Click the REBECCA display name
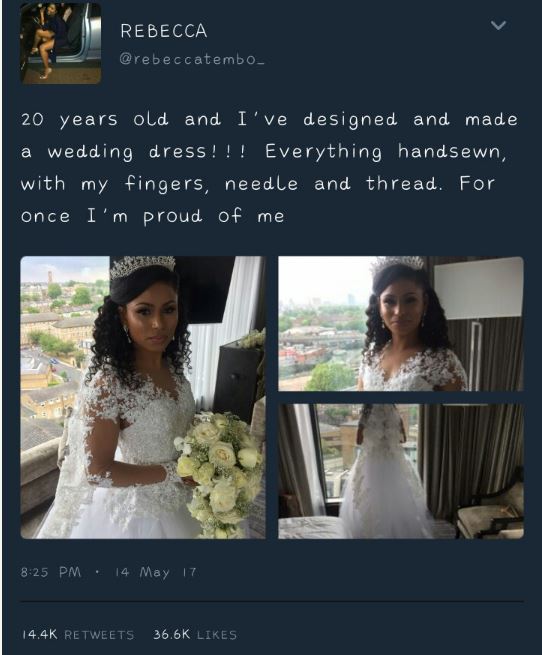This screenshot has width=542, height=655. (164, 31)
